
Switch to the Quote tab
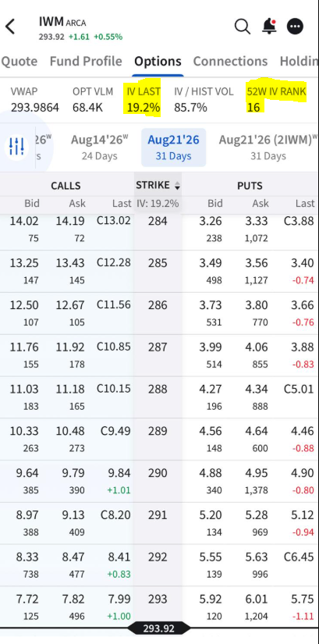click(19, 61)
